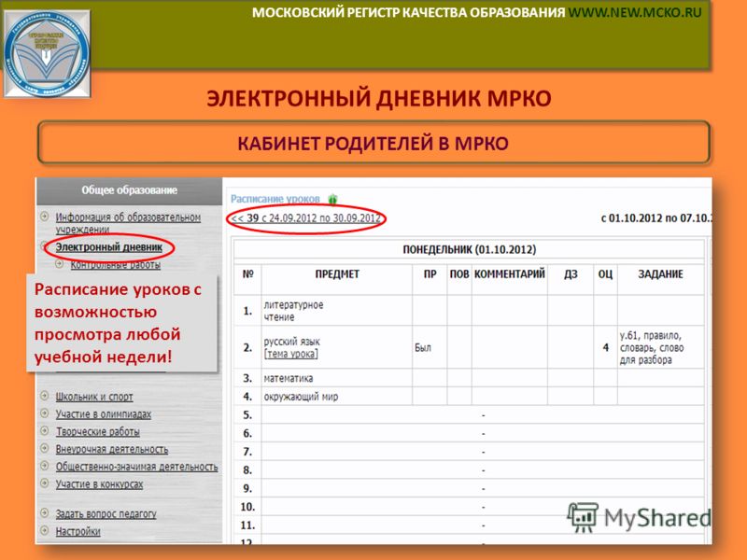Click bullet icon beside Настройки

pyautogui.click(x=44, y=531)
